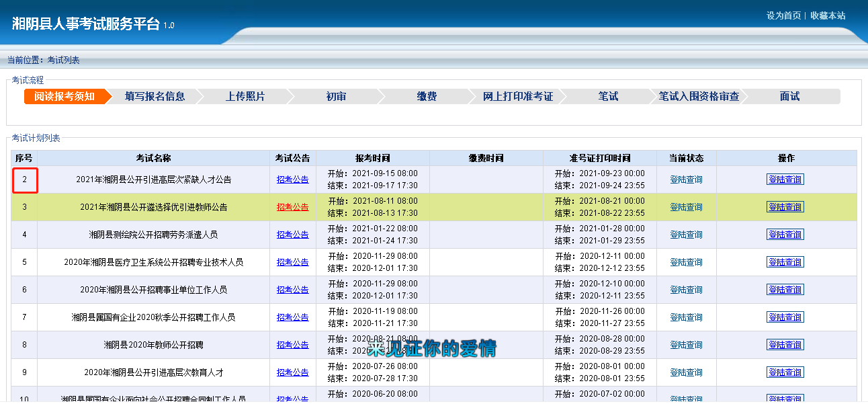Click the 收藏本站 link in header
Image resolution: width=868 pixels, height=404 pixels.
coord(828,15)
